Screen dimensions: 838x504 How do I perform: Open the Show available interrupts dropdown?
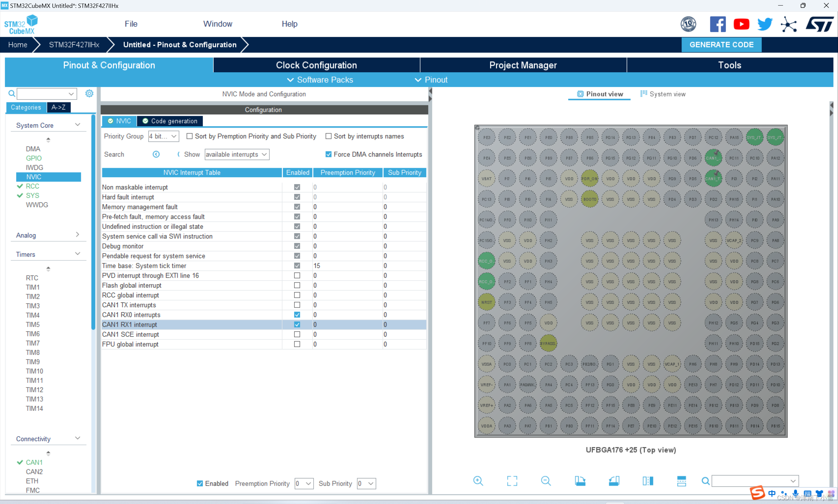[x=237, y=154]
